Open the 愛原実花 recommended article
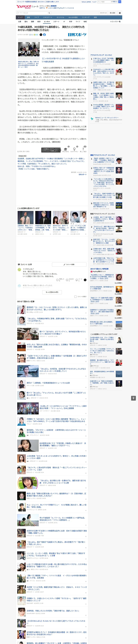The image size is (138, 644). (x=57, y=308)
